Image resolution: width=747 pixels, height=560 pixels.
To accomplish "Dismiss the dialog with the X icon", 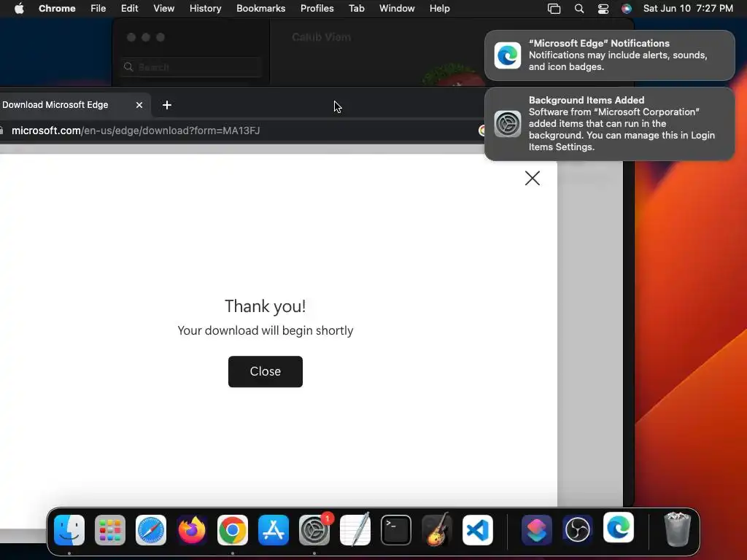I will (x=532, y=178).
